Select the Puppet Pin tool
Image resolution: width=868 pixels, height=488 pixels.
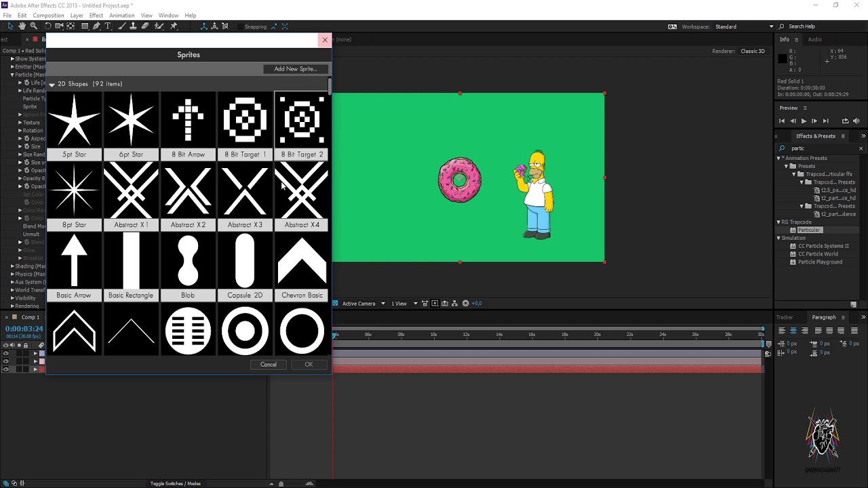174,26
